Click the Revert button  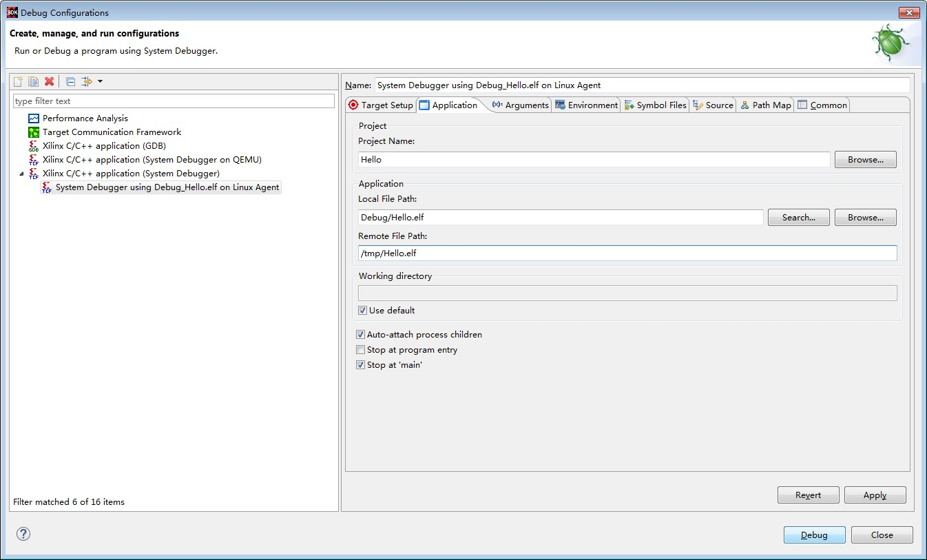tap(809, 495)
